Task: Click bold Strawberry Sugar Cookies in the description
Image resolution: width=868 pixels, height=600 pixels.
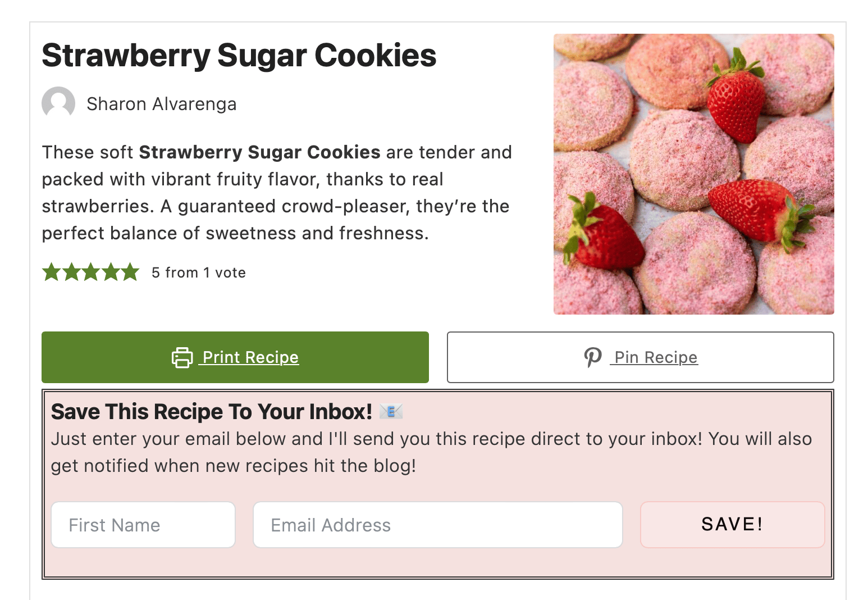Action: click(259, 152)
